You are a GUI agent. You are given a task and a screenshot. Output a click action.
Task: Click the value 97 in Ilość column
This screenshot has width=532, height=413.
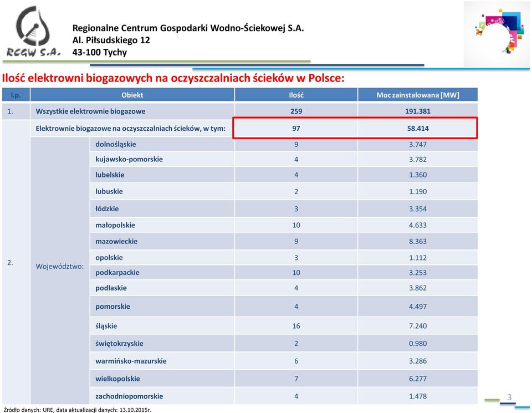(x=296, y=129)
